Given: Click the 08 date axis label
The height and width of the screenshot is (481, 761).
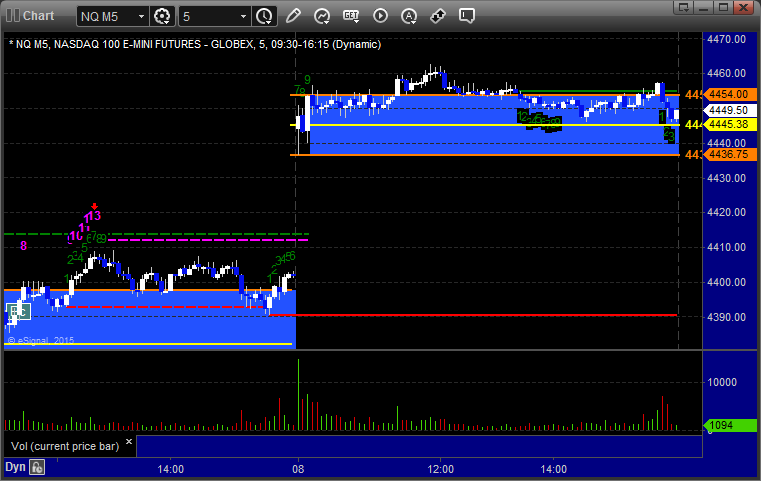Looking at the screenshot, I should point(298,469).
